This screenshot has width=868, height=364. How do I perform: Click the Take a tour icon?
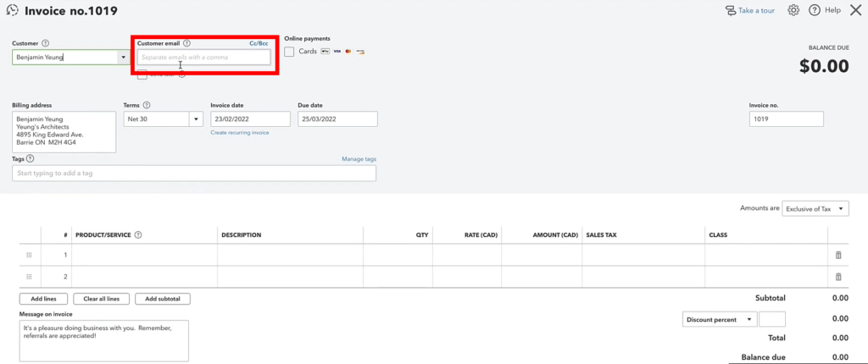730,10
